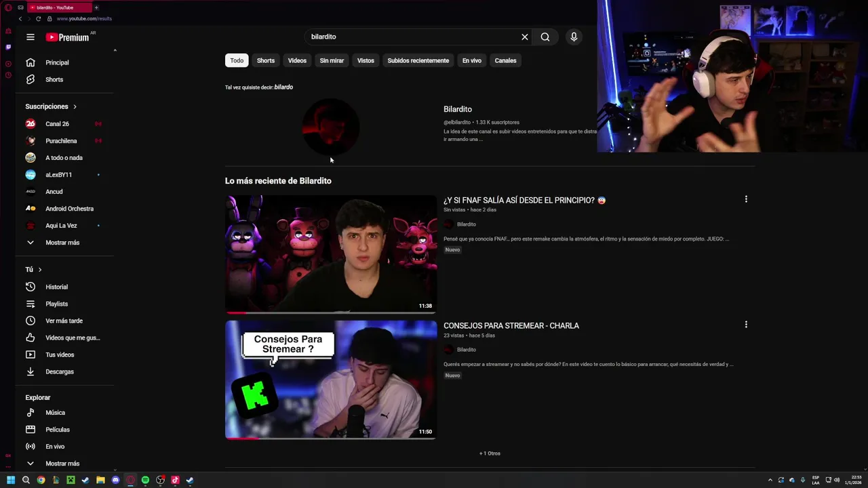Image resolution: width=868 pixels, height=488 pixels.
Task: Open Ancud subscription channel
Action: 66,191
